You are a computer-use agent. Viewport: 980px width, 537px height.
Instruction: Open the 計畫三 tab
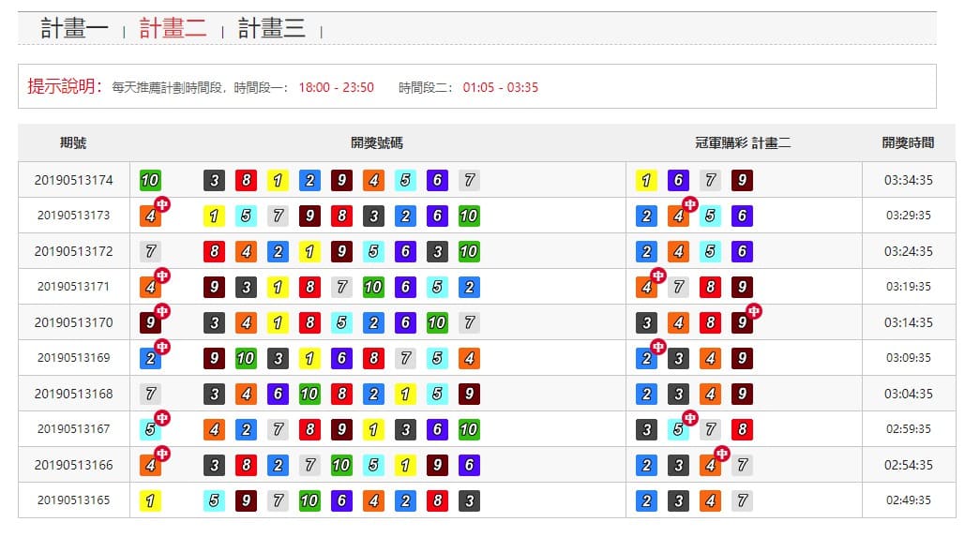tap(272, 28)
